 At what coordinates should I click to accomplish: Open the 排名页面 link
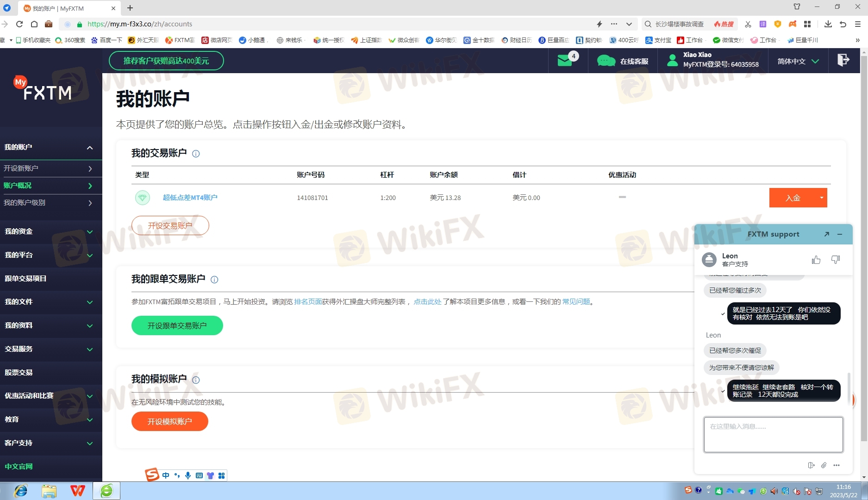[308, 302]
